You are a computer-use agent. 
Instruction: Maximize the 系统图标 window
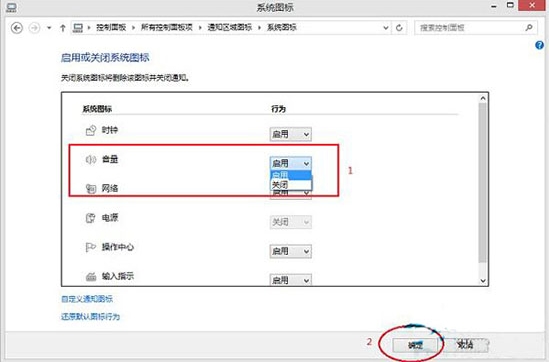tap(510, 5)
